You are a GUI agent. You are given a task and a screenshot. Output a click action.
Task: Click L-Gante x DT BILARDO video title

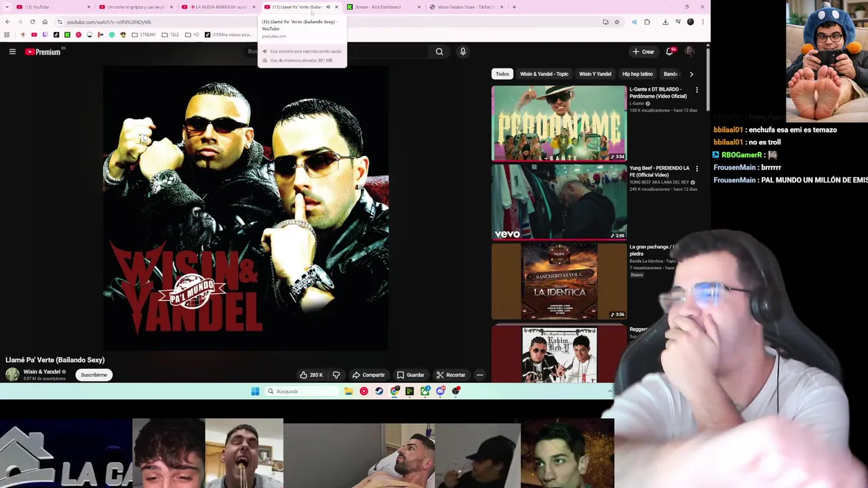pos(658,93)
